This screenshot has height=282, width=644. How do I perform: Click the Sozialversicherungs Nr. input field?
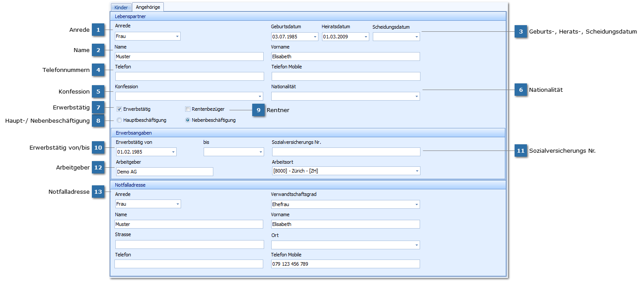coord(346,152)
